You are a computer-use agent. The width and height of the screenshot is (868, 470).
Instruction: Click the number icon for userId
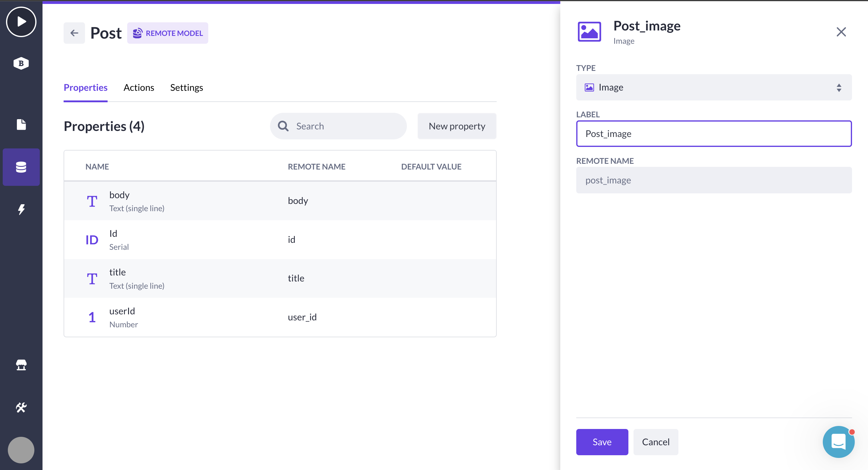pos(92,317)
